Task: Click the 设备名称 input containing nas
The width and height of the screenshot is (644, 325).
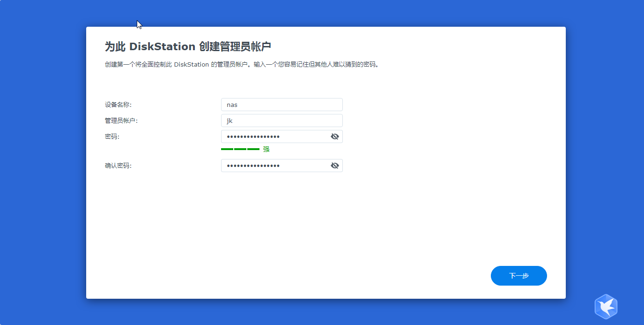Action: tap(281, 105)
